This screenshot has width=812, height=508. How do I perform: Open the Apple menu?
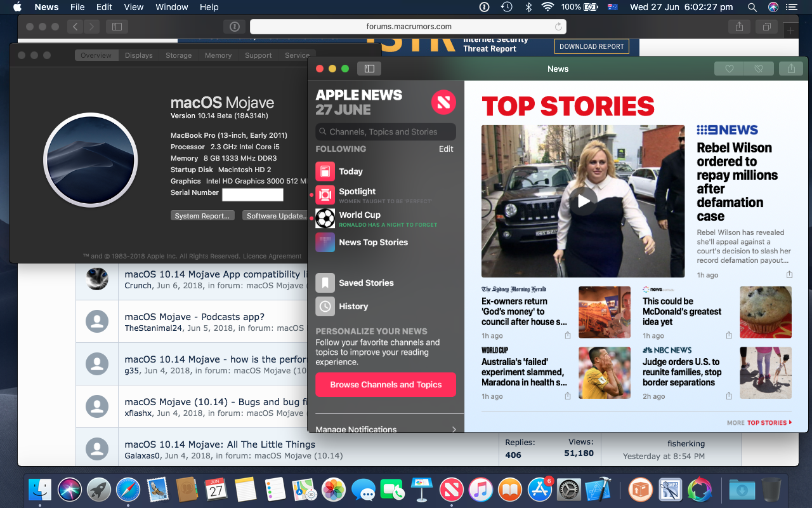[17, 7]
